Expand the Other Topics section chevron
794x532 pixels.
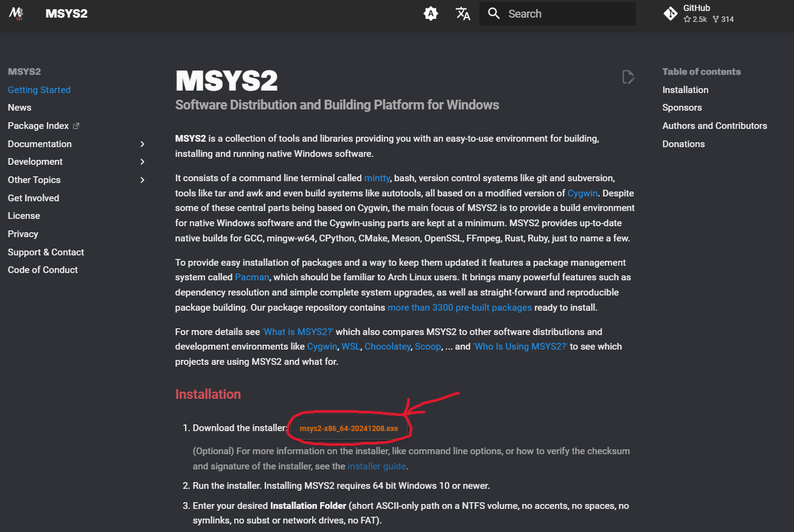click(x=142, y=180)
